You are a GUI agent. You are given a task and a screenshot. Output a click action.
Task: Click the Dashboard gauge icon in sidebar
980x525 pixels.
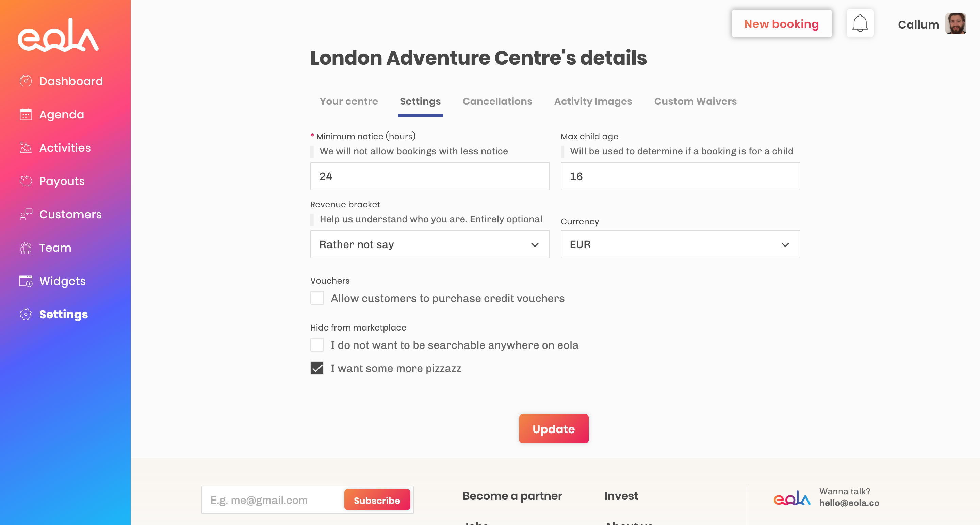coord(26,81)
